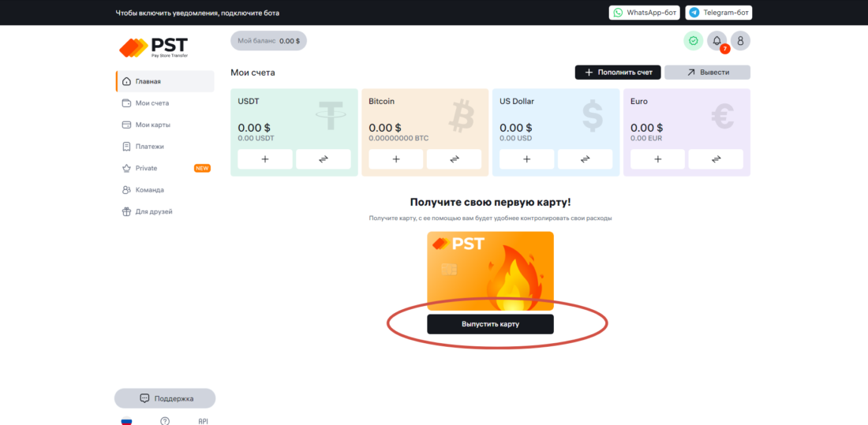Click the 0.00 USD balance text
Image resolution: width=868 pixels, height=425 pixels.
coord(515,138)
